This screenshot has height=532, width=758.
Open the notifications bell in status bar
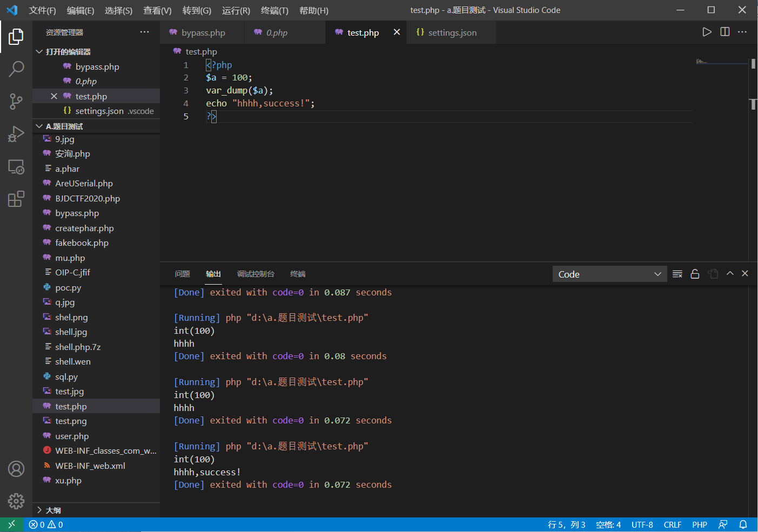point(743,524)
